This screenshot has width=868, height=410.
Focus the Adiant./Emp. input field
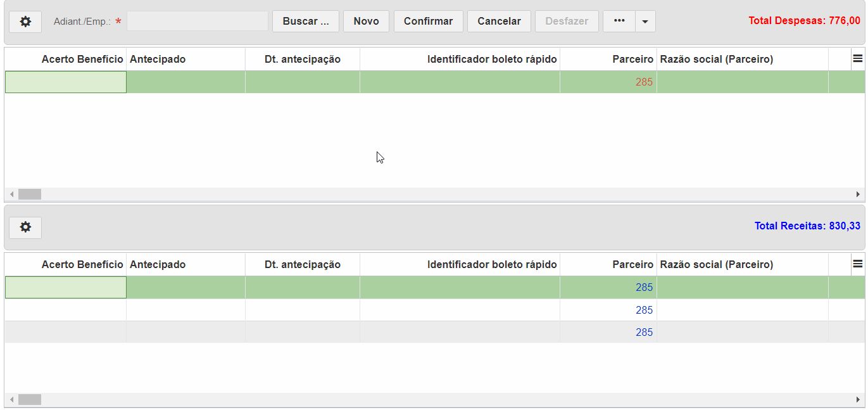point(198,21)
